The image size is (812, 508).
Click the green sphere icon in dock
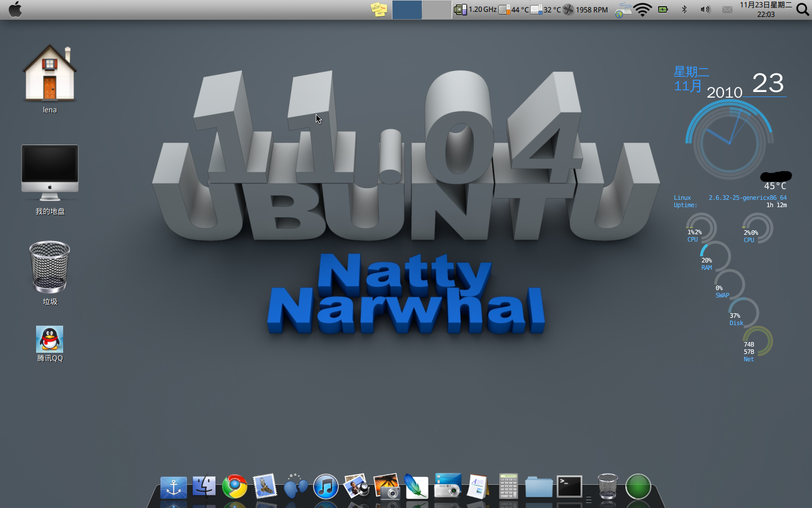[x=638, y=487]
